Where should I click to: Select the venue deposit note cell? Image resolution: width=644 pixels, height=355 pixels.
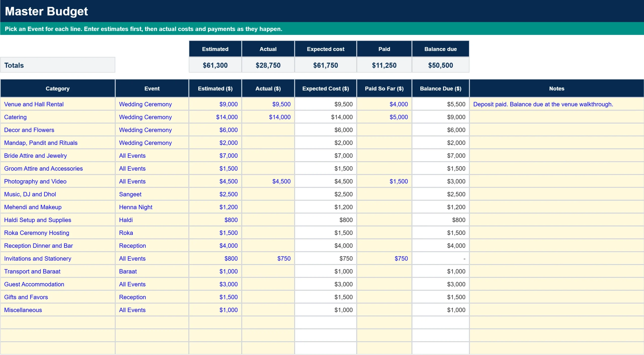[x=556, y=104]
